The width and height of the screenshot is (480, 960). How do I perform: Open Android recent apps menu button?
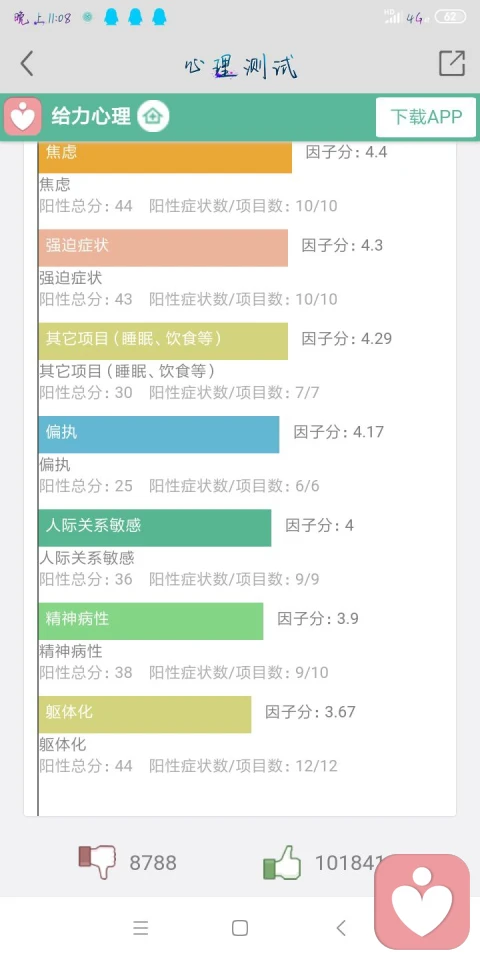[x=141, y=928]
